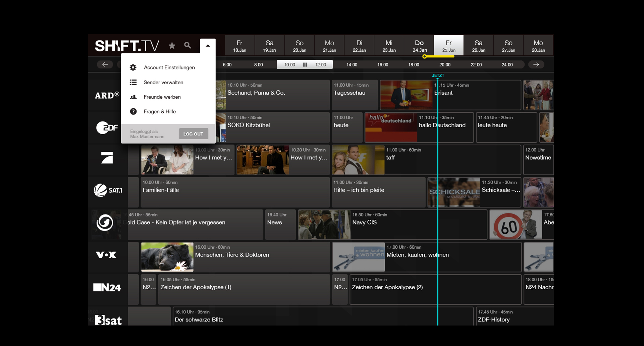
Task: Select the ZDF channel logo
Action: (107, 128)
